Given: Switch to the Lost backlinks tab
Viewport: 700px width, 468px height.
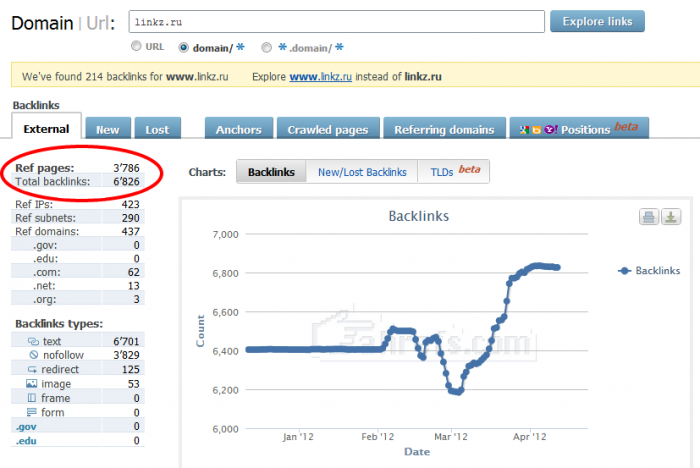Looking at the screenshot, I should click(x=158, y=128).
